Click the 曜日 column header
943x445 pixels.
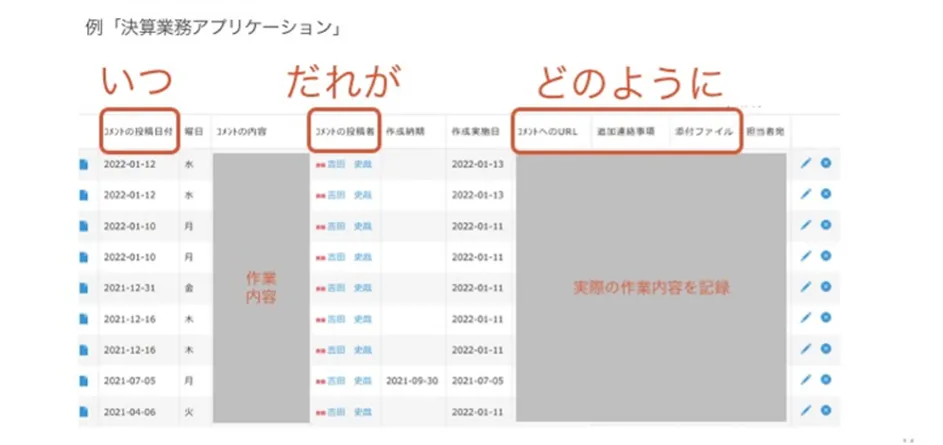point(192,131)
